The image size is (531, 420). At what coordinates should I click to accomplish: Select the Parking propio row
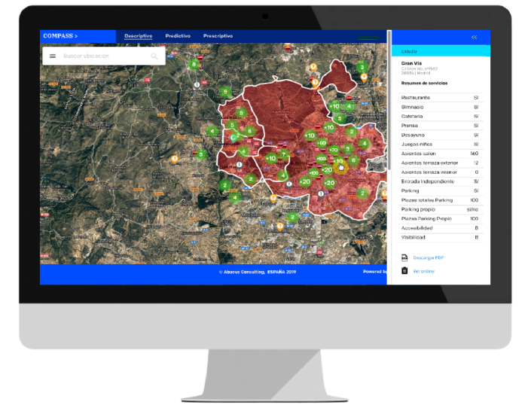pyautogui.click(x=441, y=209)
